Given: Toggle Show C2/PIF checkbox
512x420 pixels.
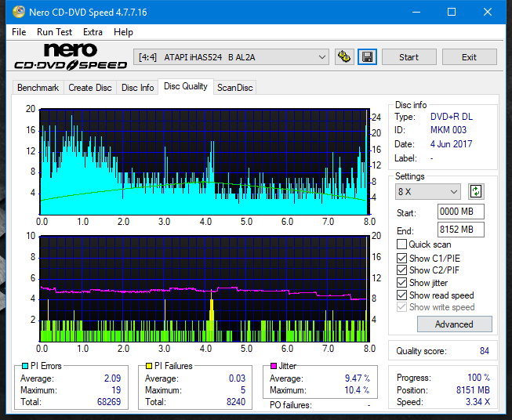Looking at the screenshot, I should 401,270.
